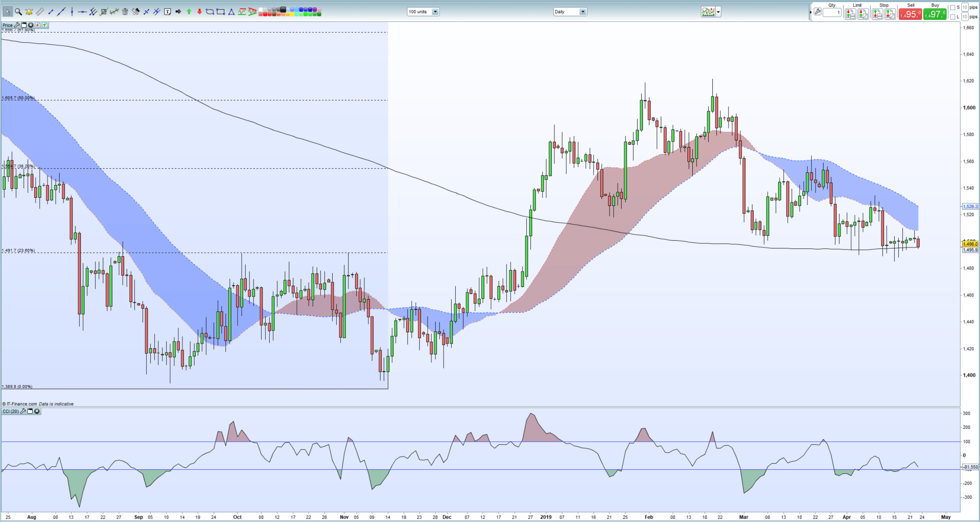The width and height of the screenshot is (980, 522).
Task: Select the black right arrow marker
Action: (178, 12)
